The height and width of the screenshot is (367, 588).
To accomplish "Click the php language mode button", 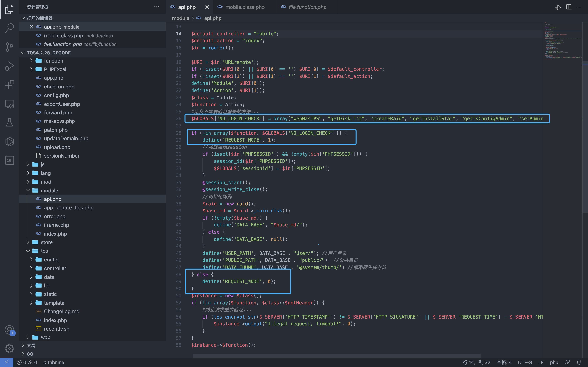I will tap(554, 362).
